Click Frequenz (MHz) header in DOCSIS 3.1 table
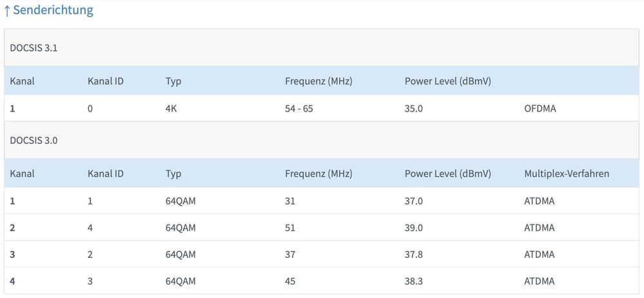 (x=318, y=81)
